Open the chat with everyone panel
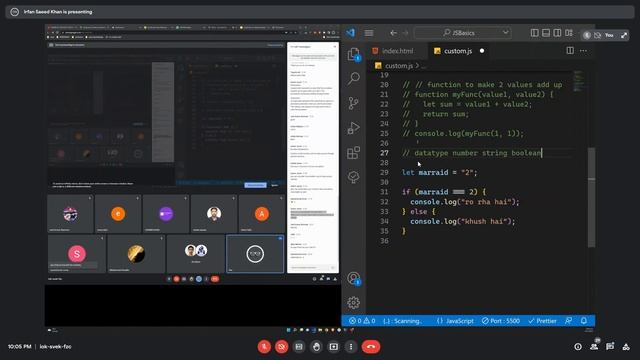The width and height of the screenshot is (640, 360). tap(610, 347)
